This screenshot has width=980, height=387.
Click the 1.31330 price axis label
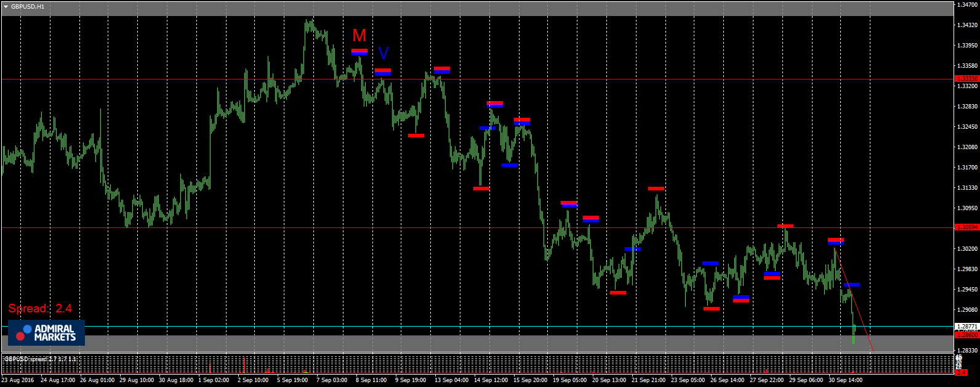[x=968, y=188]
